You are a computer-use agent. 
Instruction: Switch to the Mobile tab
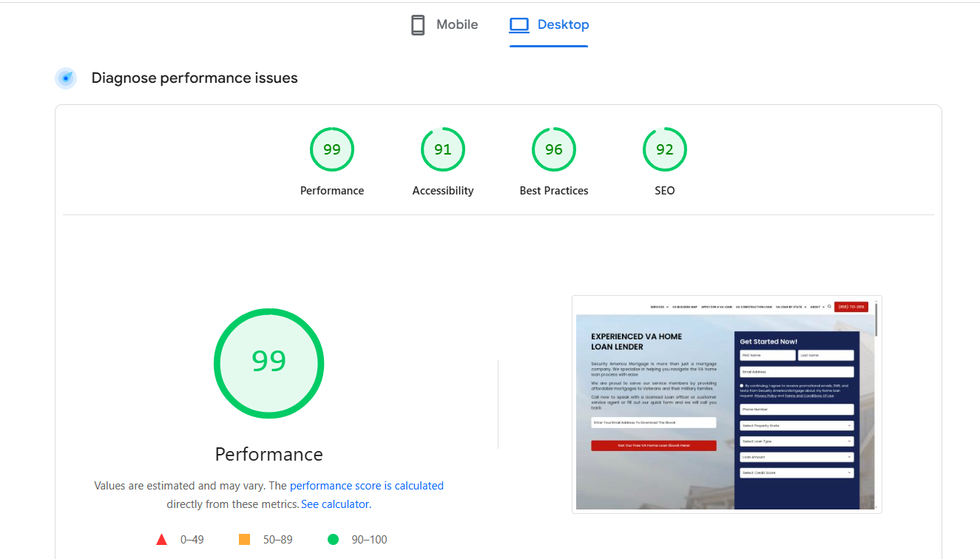tap(444, 24)
